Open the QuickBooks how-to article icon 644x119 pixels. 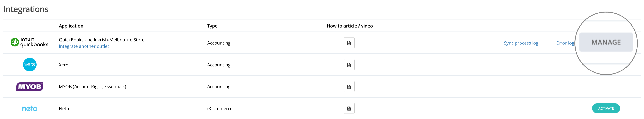pos(349,43)
